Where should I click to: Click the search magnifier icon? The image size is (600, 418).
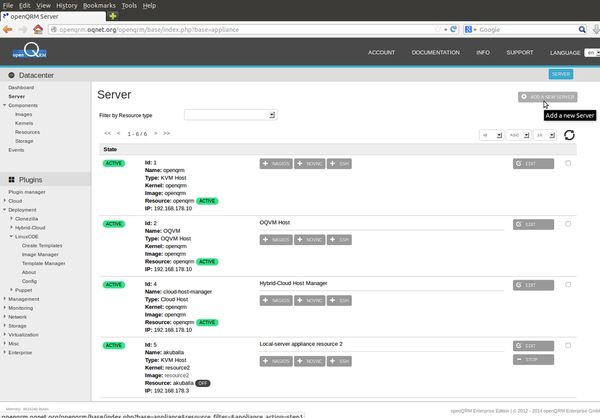pyautogui.click(x=582, y=29)
